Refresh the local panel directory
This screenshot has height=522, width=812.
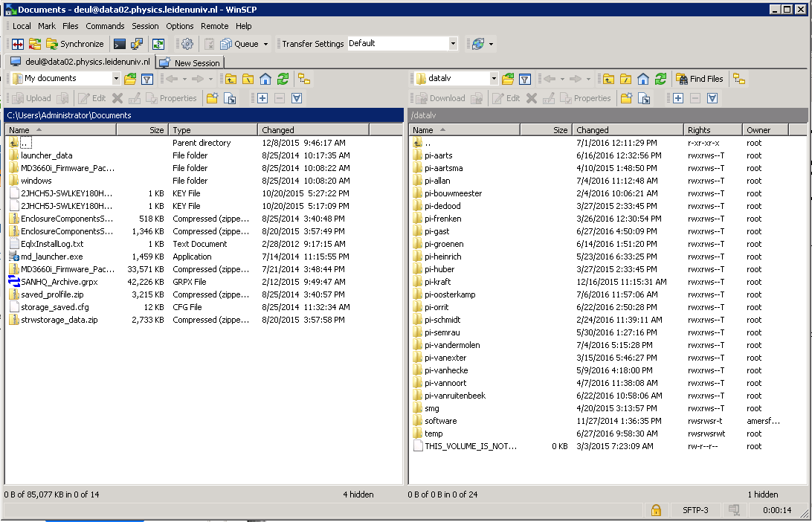[x=283, y=79]
